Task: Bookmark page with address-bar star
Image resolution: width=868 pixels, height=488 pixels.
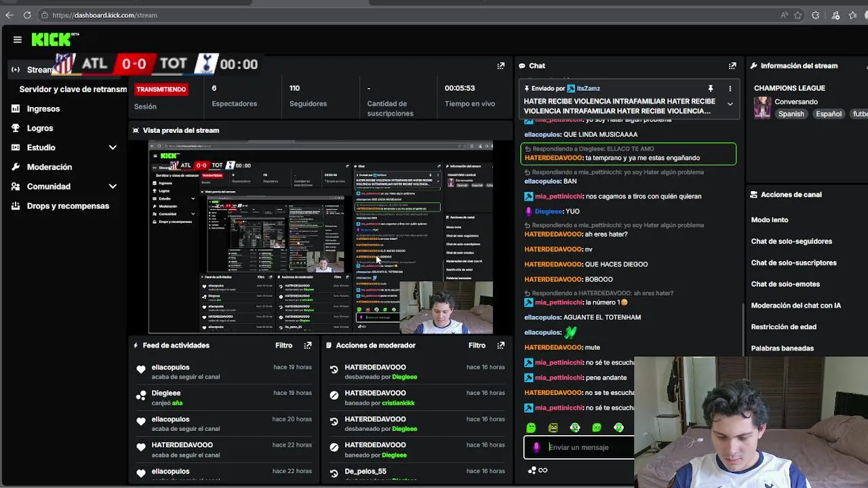Action: pos(798,15)
